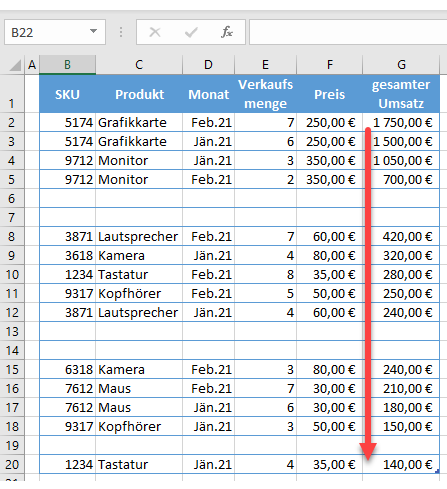Select column A header
The height and width of the screenshot is (489, 447).
tap(32, 65)
